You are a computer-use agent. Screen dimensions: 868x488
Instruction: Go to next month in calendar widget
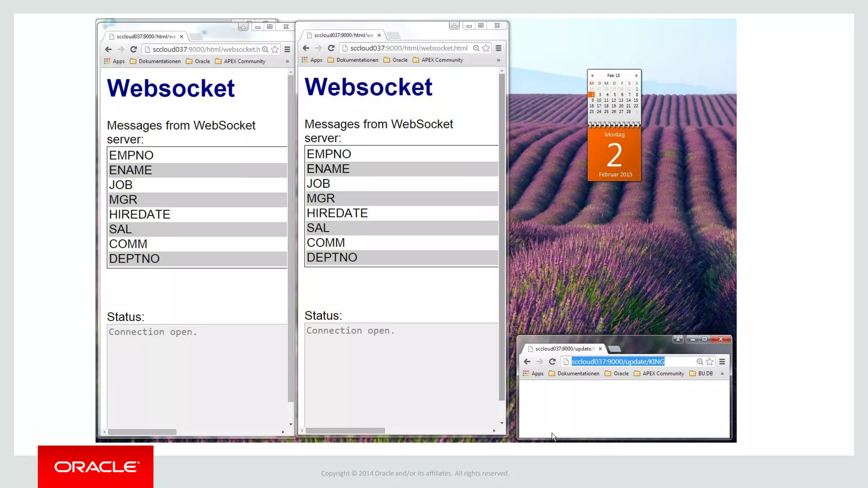pyautogui.click(x=636, y=75)
